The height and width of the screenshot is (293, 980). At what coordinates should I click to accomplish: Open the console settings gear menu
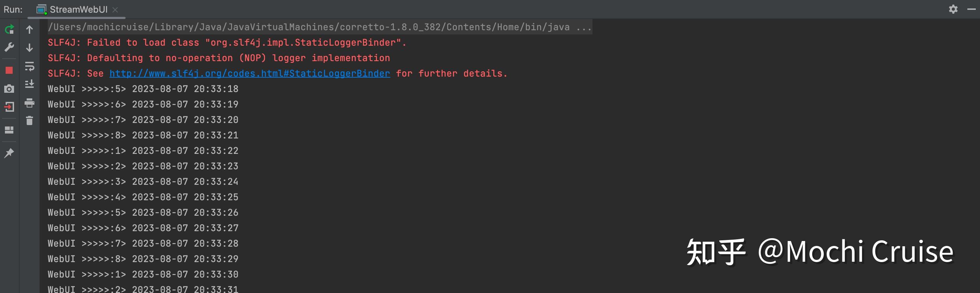pos(954,9)
